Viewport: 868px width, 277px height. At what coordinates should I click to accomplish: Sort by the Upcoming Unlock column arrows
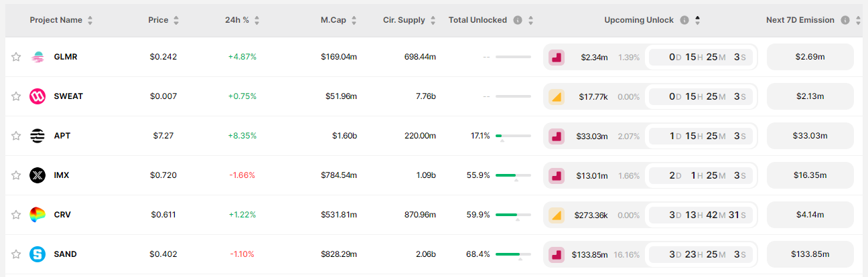[697, 20]
